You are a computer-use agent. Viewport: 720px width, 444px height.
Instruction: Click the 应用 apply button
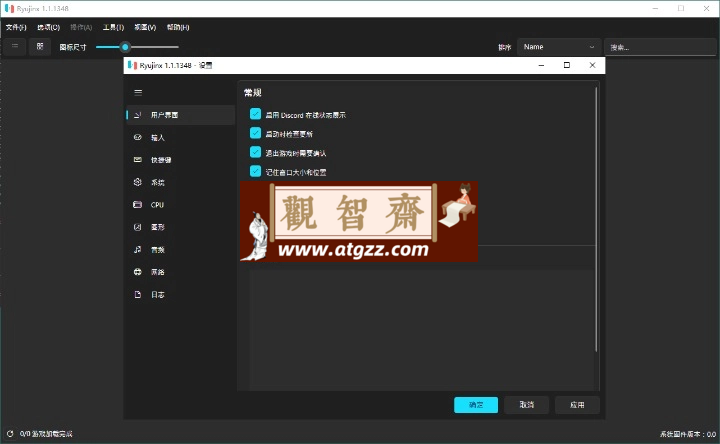577,405
